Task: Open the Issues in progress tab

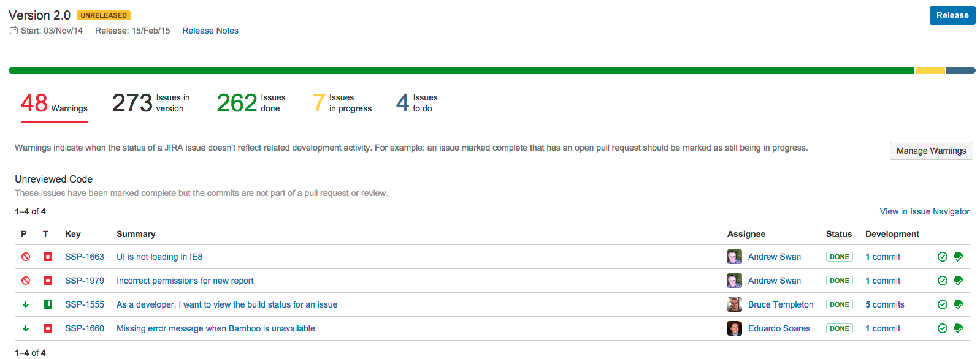Action: point(342,103)
